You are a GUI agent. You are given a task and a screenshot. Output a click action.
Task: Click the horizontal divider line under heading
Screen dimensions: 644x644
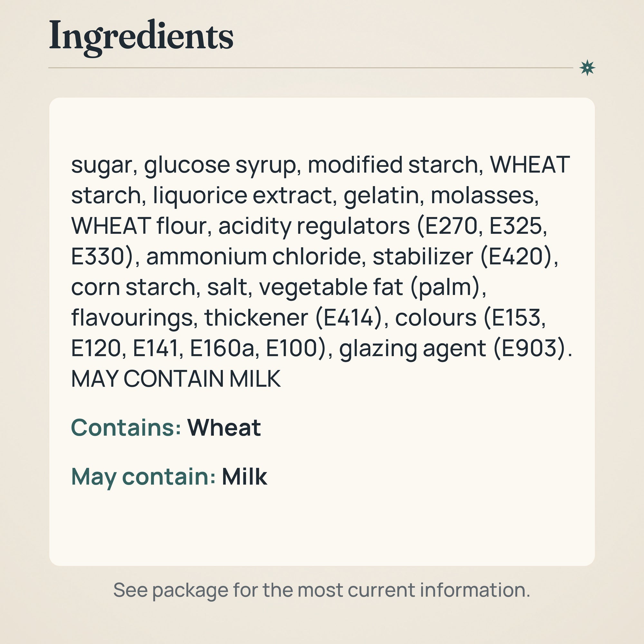[x=311, y=68]
